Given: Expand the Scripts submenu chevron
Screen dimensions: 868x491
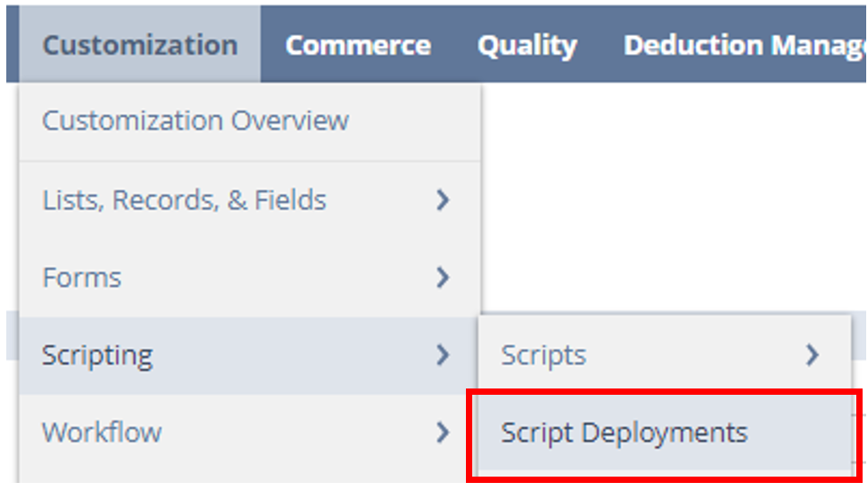Looking at the screenshot, I should (812, 355).
